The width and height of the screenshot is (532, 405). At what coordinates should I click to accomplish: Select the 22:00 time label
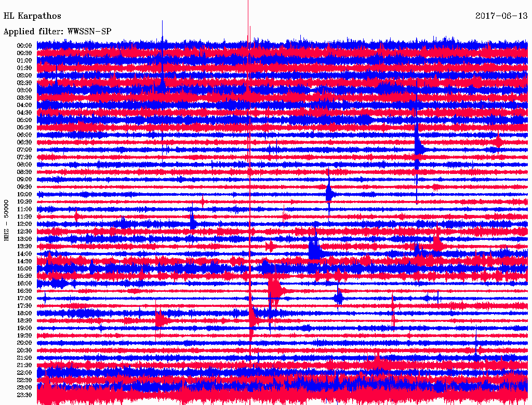tap(24, 373)
